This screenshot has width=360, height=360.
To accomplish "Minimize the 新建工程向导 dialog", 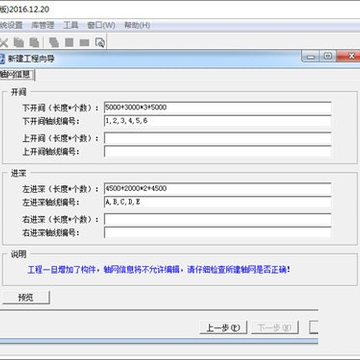I will tap(311, 56).
